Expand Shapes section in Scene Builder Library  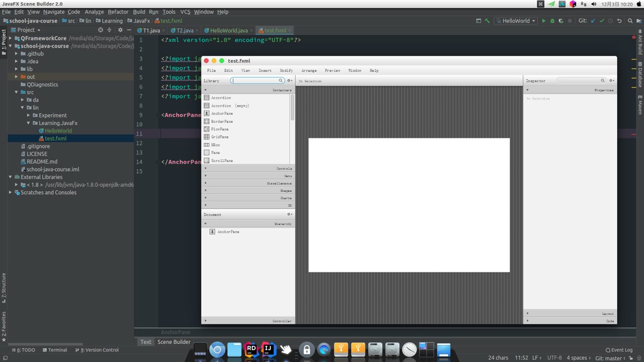pyautogui.click(x=248, y=190)
